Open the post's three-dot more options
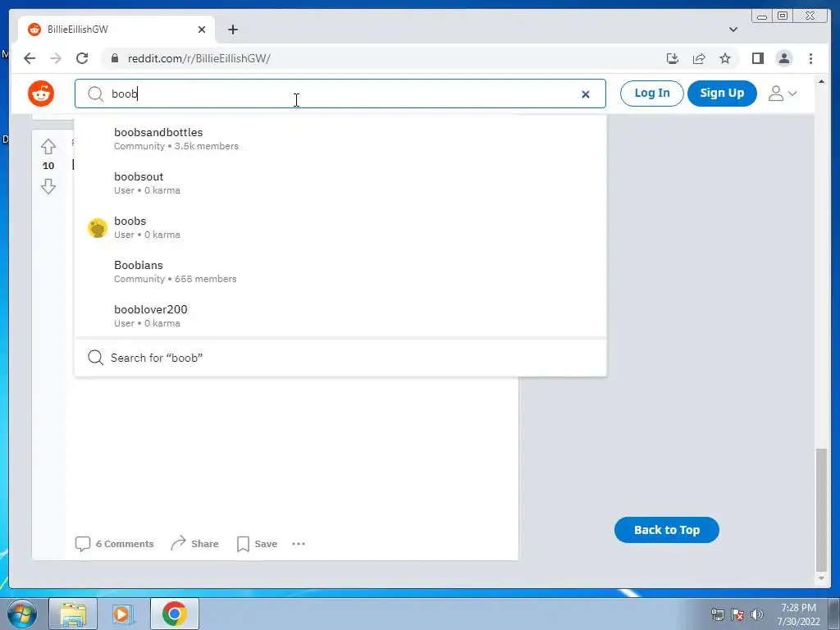This screenshot has width=840, height=630. (299, 544)
